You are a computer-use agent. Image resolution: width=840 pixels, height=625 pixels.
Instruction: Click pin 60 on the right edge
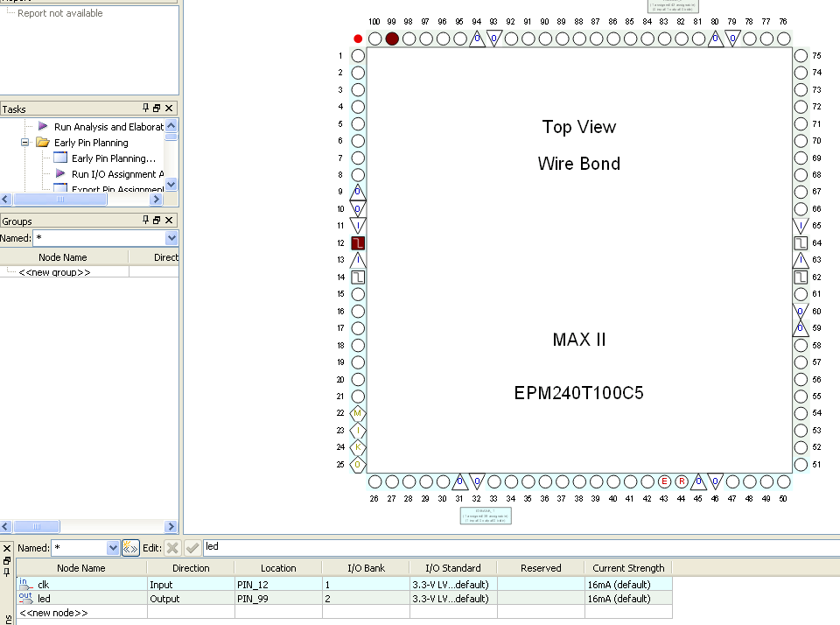801,312
